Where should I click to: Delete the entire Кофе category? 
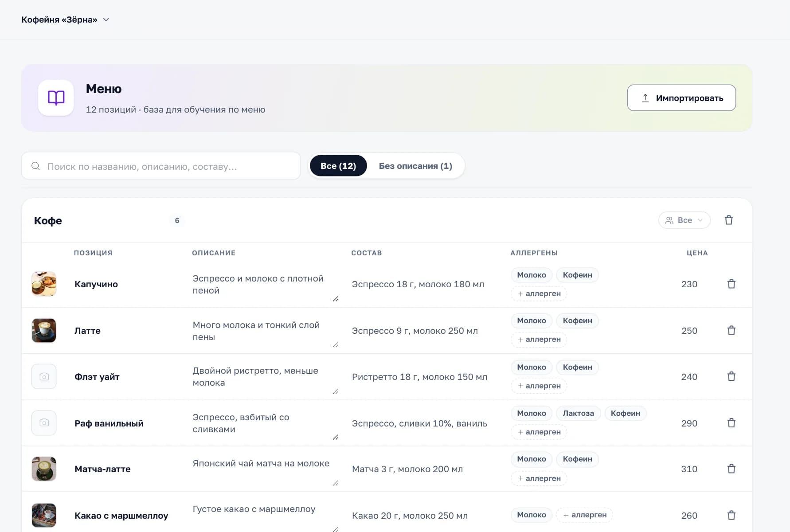729,220
